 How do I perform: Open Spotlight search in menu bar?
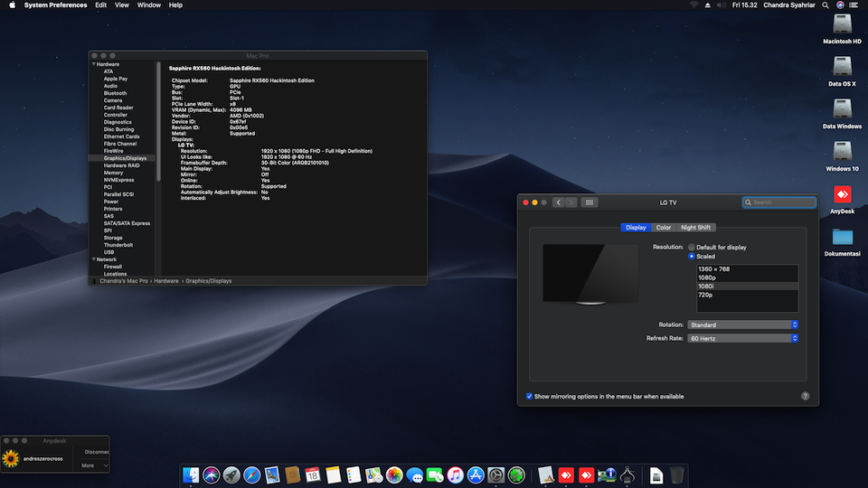[826, 5]
